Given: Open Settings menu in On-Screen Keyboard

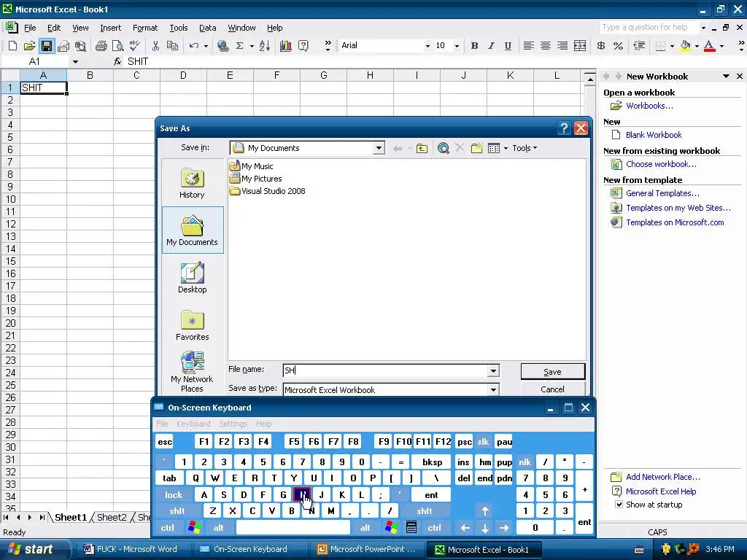Looking at the screenshot, I should (x=233, y=424).
